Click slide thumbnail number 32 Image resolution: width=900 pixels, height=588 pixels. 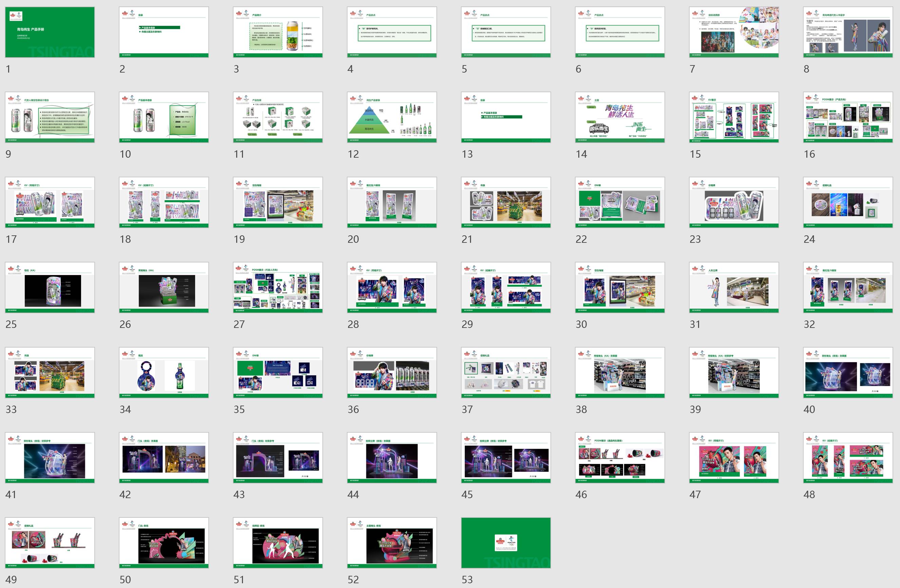[848, 288]
